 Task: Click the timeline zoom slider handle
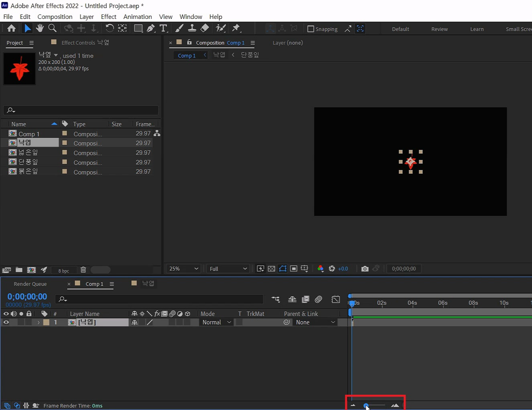(x=366, y=406)
